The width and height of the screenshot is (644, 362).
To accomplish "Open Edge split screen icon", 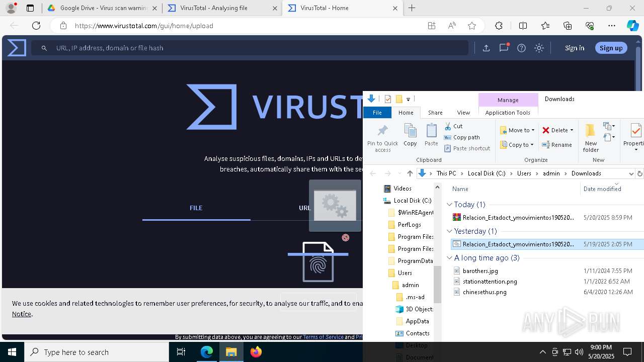I will 523,26.
